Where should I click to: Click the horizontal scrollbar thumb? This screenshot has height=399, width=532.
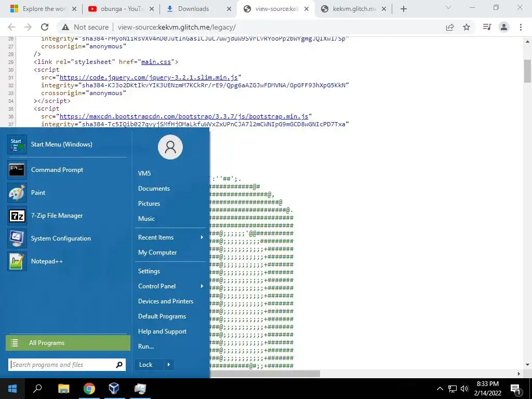[x=264, y=374]
